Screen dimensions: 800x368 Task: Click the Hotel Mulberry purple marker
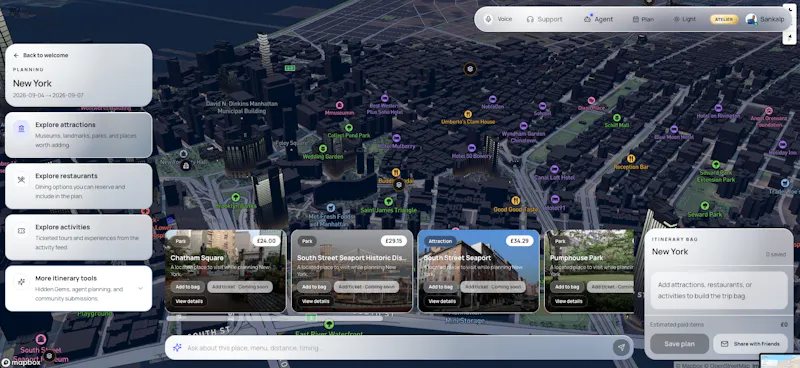point(396,138)
